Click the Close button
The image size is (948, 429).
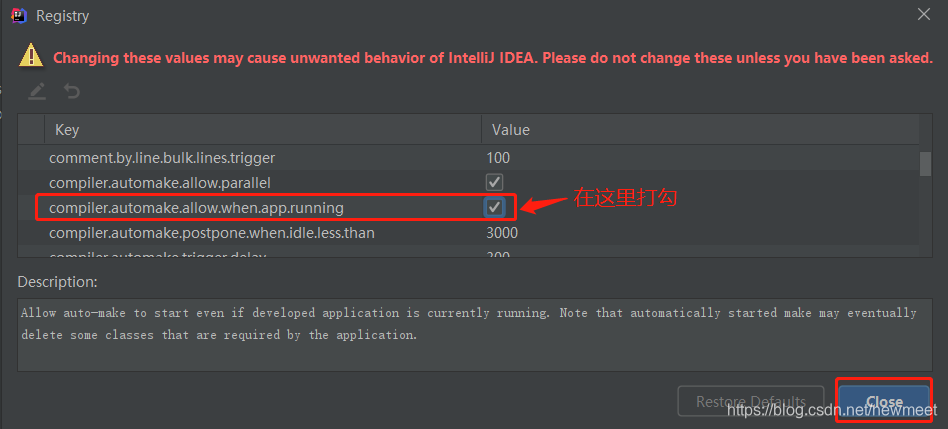[x=884, y=401]
